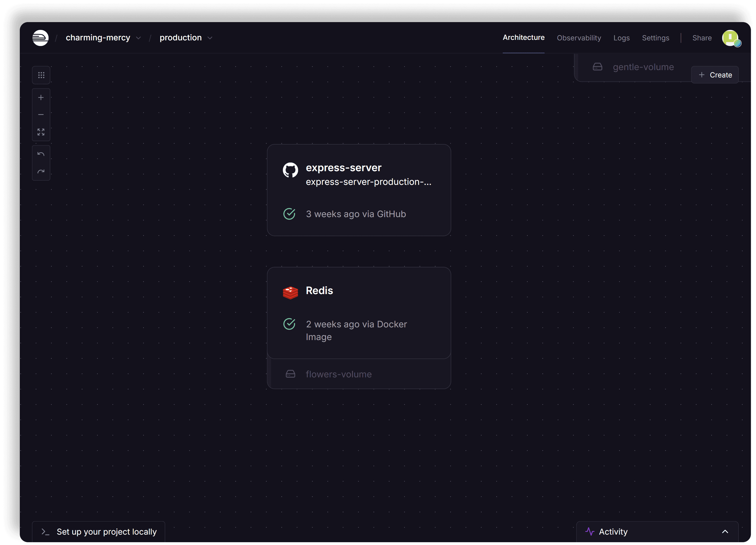
Task: Toggle the grid dots canvas icon
Action: pyautogui.click(x=41, y=75)
